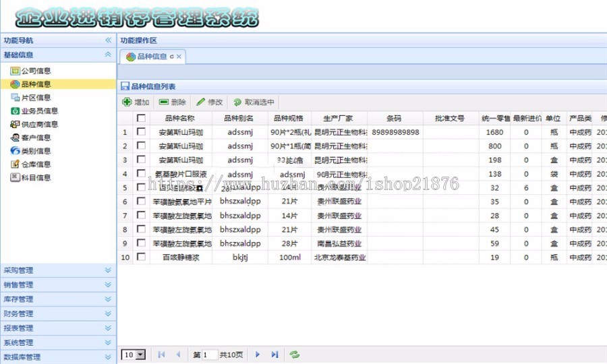Click the green refresh icon in pager
Image resolution: width=607 pixels, height=364 pixels.
tap(295, 355)
